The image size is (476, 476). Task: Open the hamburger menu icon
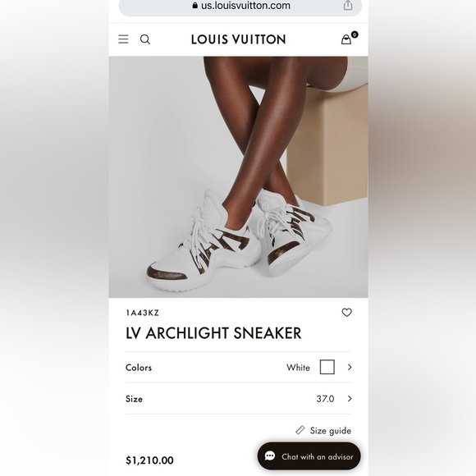click(x=123, y=39)
